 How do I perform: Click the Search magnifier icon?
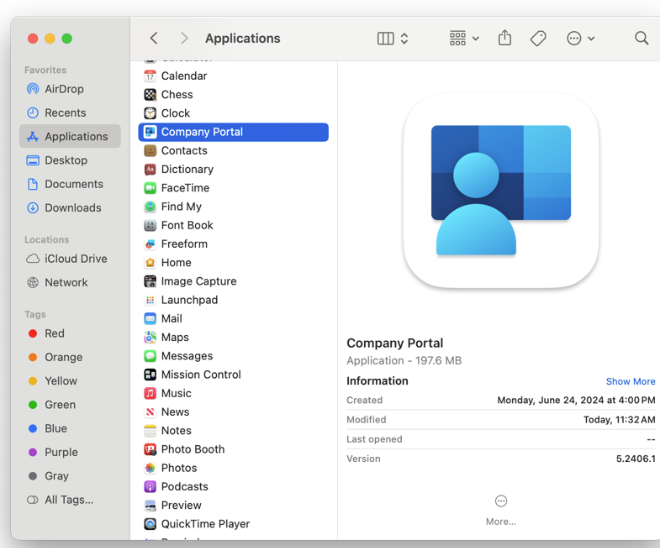click(x=641, y=38)
